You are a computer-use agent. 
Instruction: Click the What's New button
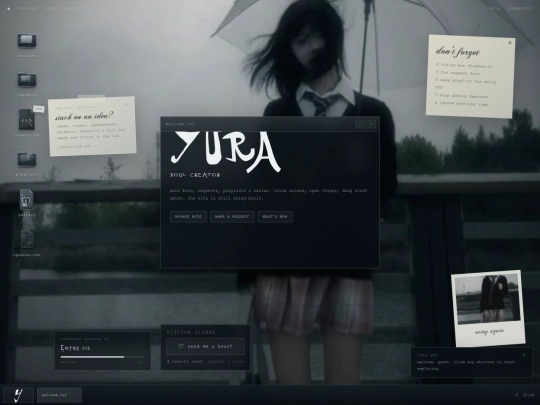[275, 217]
